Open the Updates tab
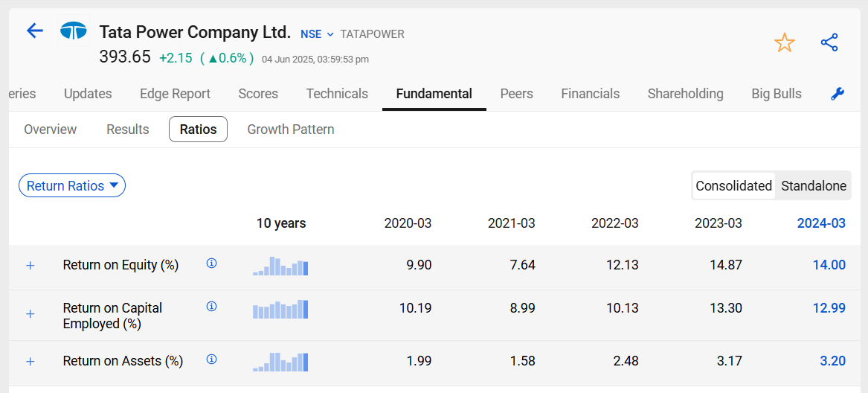This screenshot has height=393, width=868. coord(88,94)
